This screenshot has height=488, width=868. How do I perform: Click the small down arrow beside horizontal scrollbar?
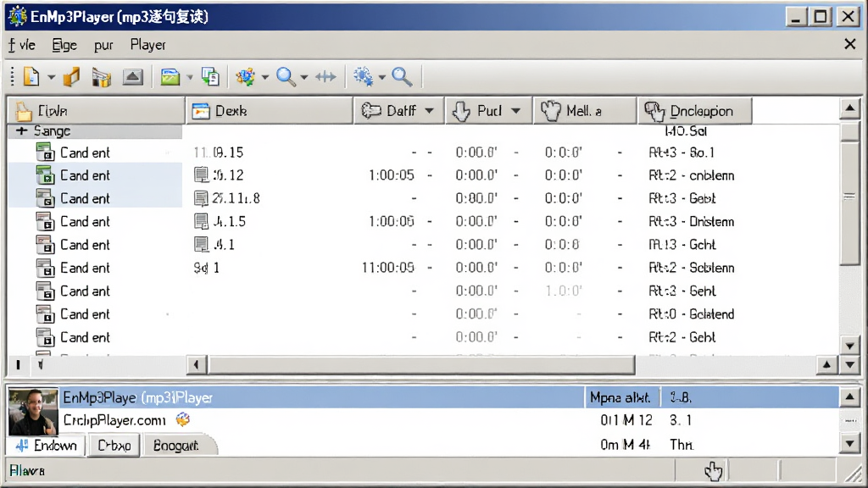point(849,364)
